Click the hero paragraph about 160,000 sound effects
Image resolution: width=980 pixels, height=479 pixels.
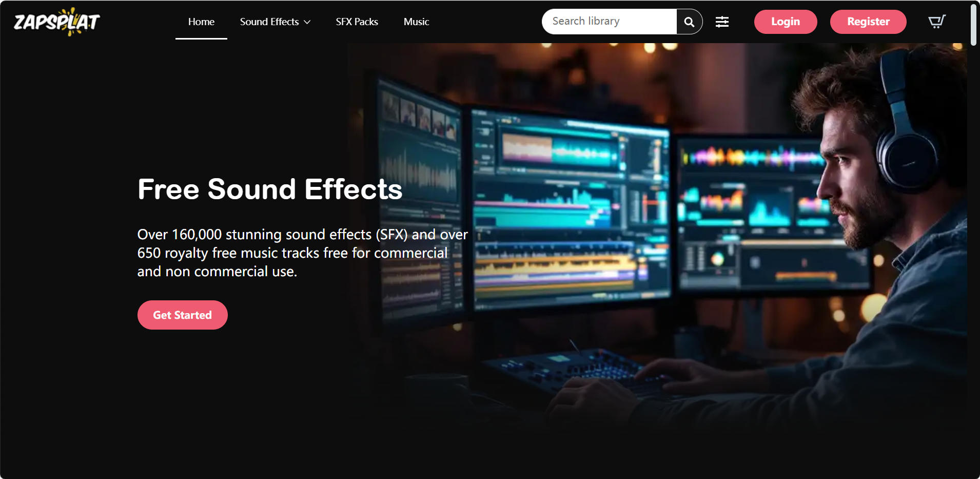click(x=302, y=253)
